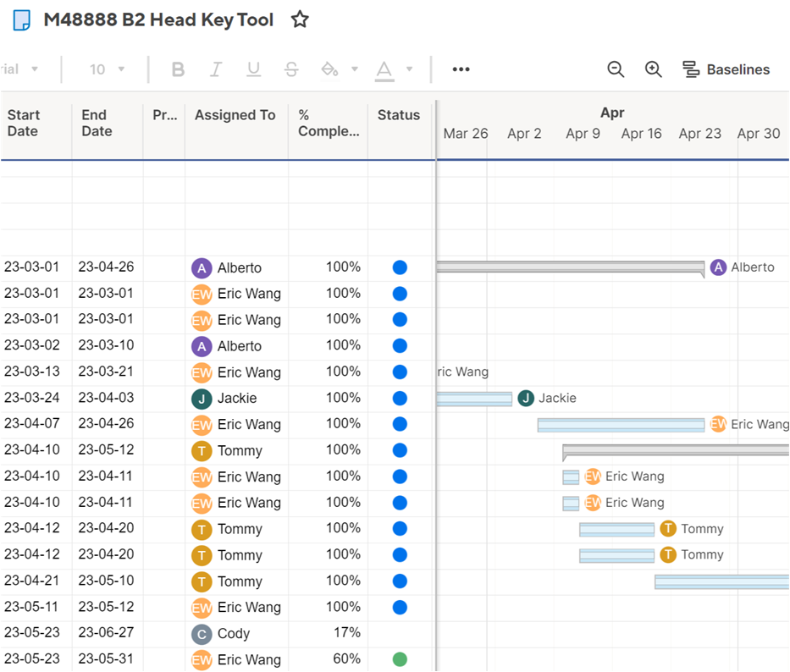Select the end date 23-03-10 cell

point(108,345)
